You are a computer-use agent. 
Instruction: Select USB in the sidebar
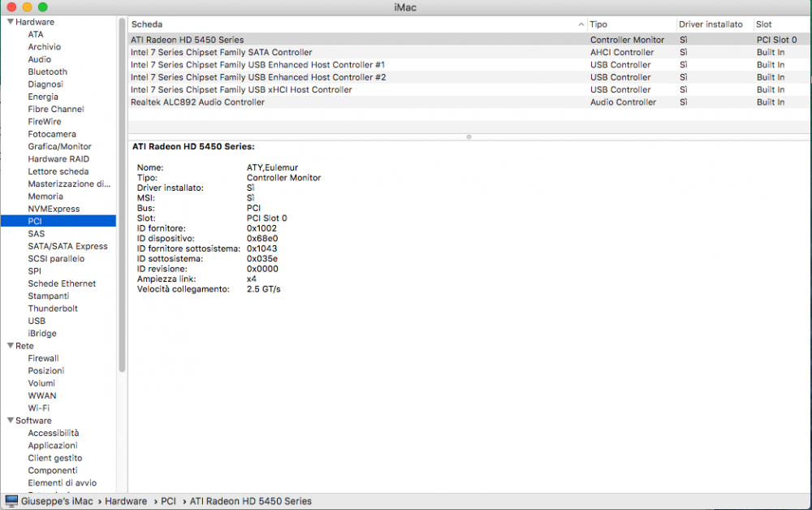click(x=37, y=321)
